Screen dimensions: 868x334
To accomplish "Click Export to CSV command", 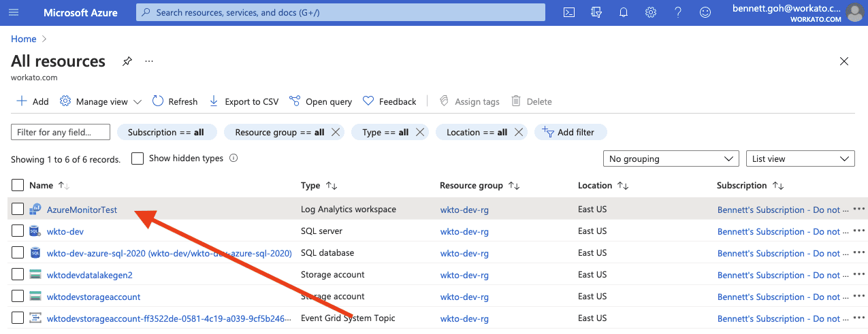I will pos(244,101).
